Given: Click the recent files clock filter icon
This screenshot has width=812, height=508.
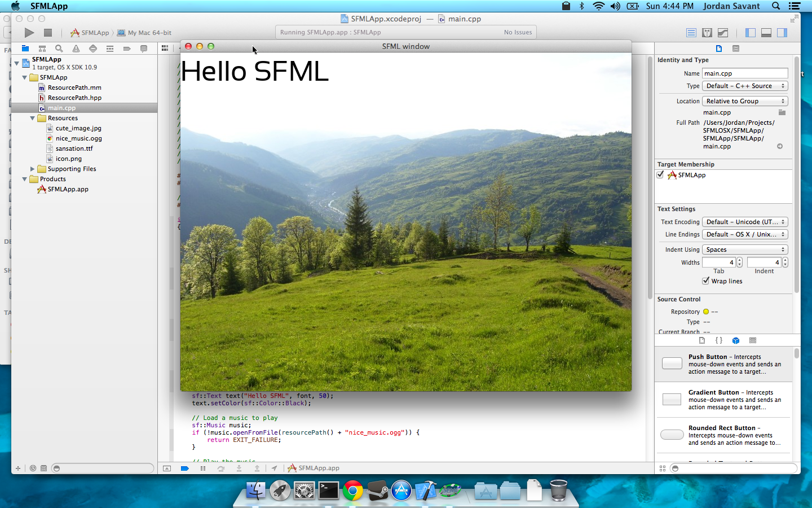Looking at the screenshot, I should pos(33,468).
